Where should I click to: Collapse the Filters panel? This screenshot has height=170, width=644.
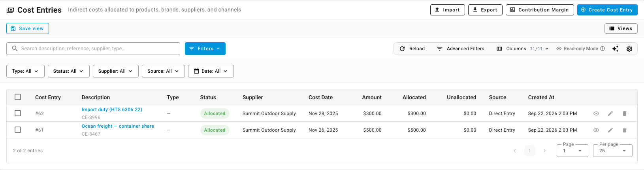coord(205,49)
